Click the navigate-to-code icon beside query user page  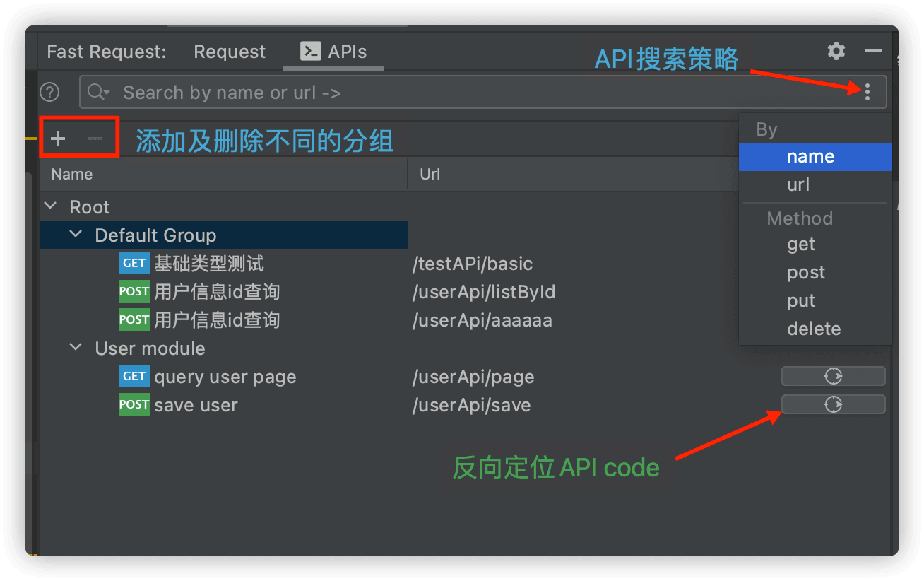pos(833,376)
